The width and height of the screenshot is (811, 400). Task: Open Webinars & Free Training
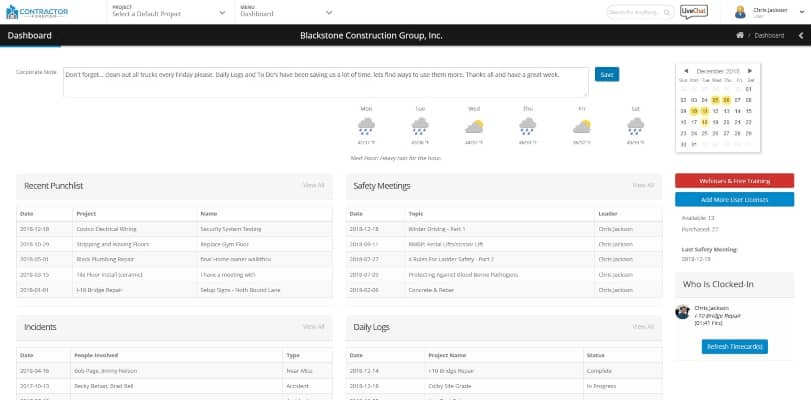point(734,181)
